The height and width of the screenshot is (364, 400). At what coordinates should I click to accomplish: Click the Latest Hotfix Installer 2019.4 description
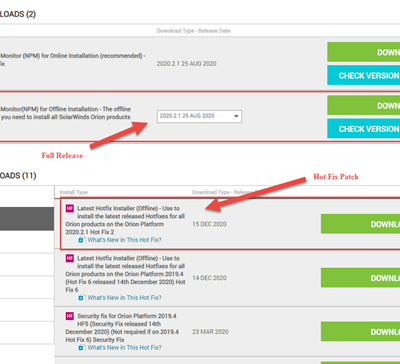[125, 274]
